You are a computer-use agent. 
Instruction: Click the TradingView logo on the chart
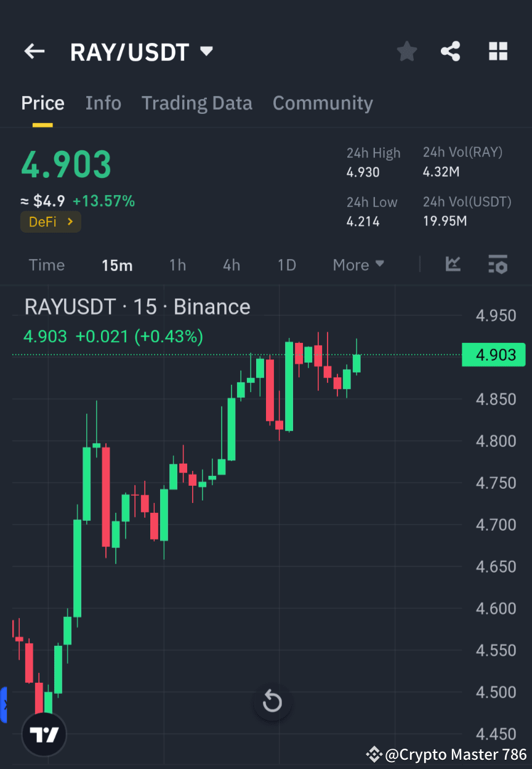43,733
